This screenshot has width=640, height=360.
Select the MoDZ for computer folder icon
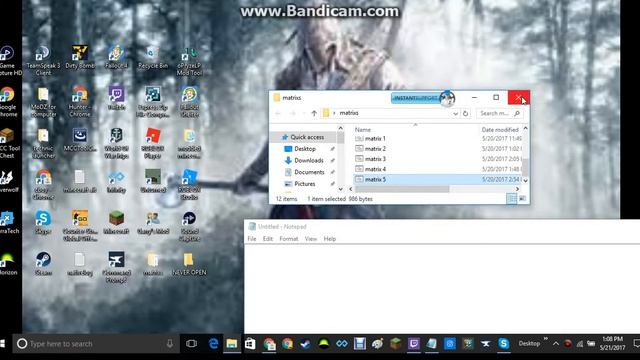(x=43, y=102)
